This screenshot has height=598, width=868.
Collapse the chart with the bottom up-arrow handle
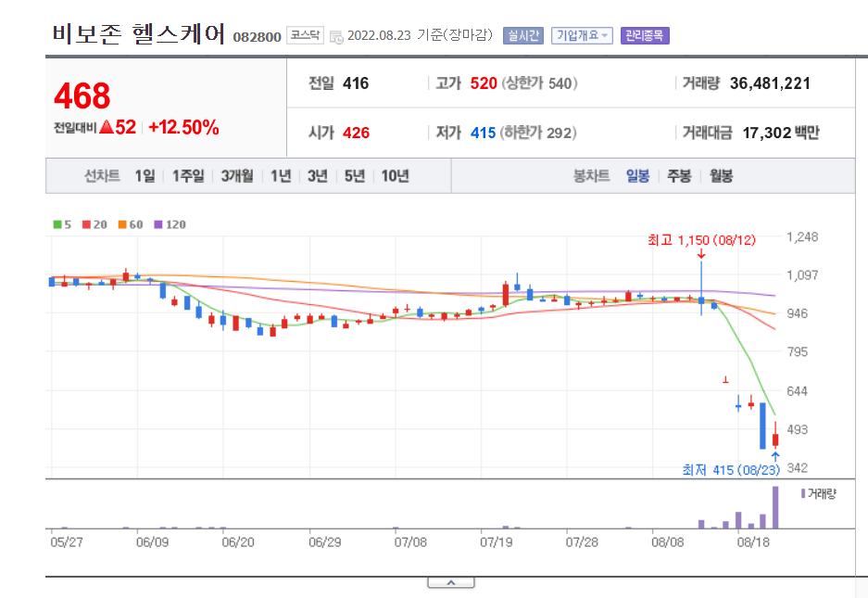tap(450, 582)
